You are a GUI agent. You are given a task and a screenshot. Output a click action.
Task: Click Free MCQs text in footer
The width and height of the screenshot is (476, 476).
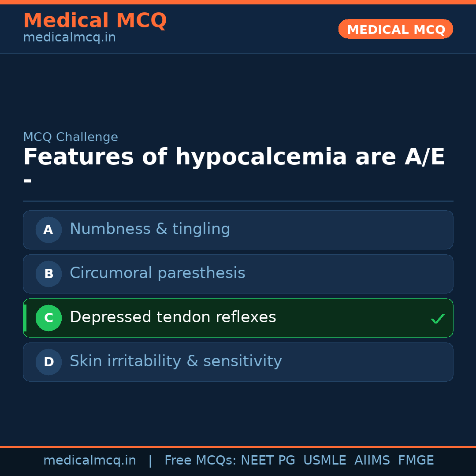tap(201, 461)
